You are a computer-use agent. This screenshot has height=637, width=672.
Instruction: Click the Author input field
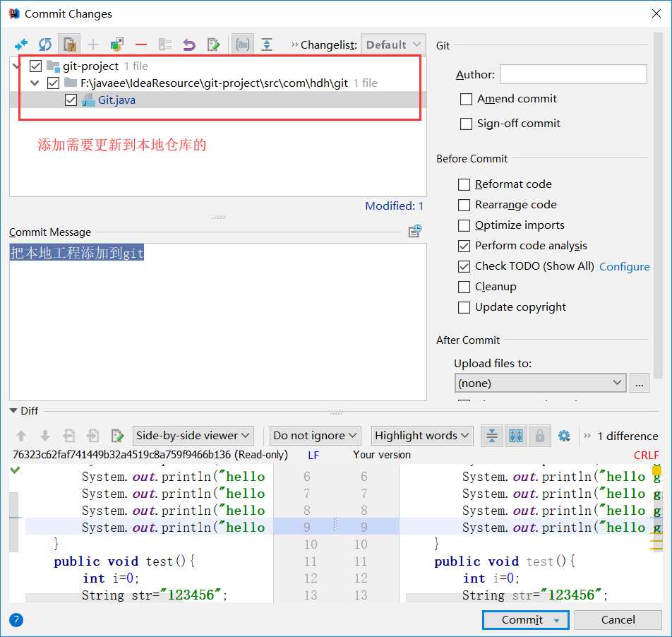573,74
